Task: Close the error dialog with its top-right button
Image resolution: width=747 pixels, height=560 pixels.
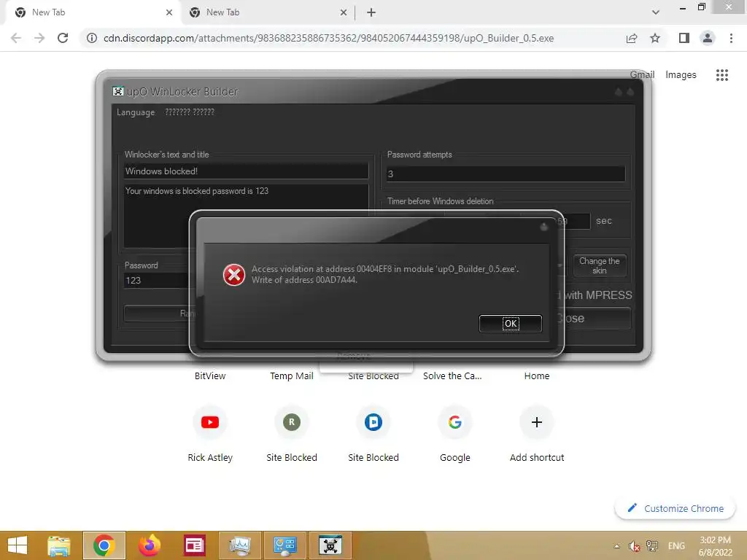Action: [x=544, y=227]
